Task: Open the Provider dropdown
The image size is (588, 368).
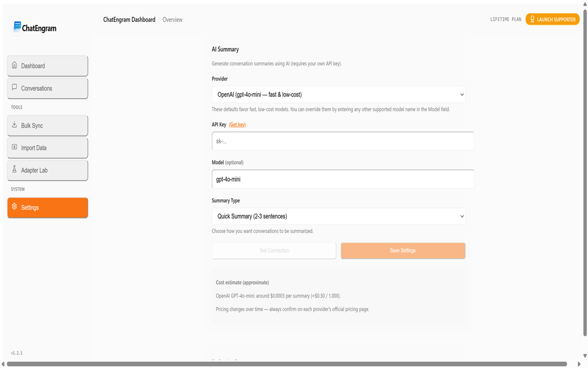Action: pyautogui.click(x=338, y=95)
